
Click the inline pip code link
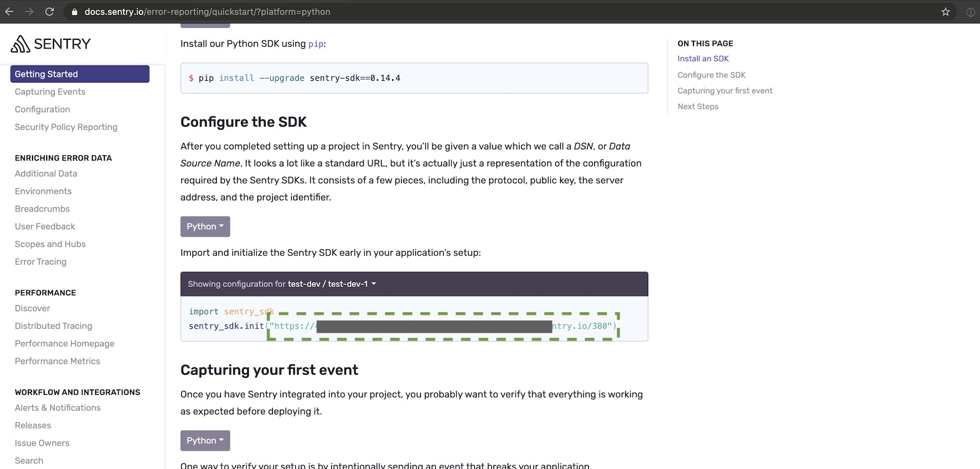tap(315, 44)
